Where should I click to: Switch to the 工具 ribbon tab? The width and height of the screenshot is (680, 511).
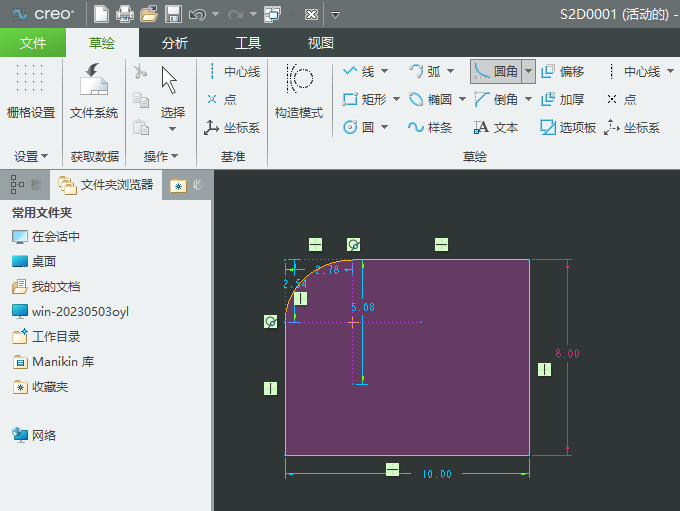click(x=248, y=43)
